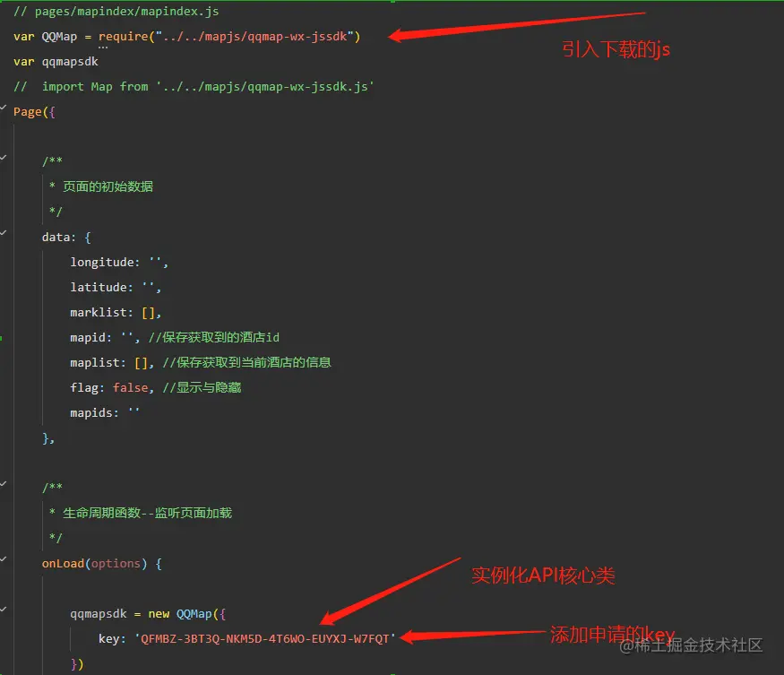The height and width of the screenshot is (675, 784).
Task: Click the 'marklist' property
Action: coord(99,312)
